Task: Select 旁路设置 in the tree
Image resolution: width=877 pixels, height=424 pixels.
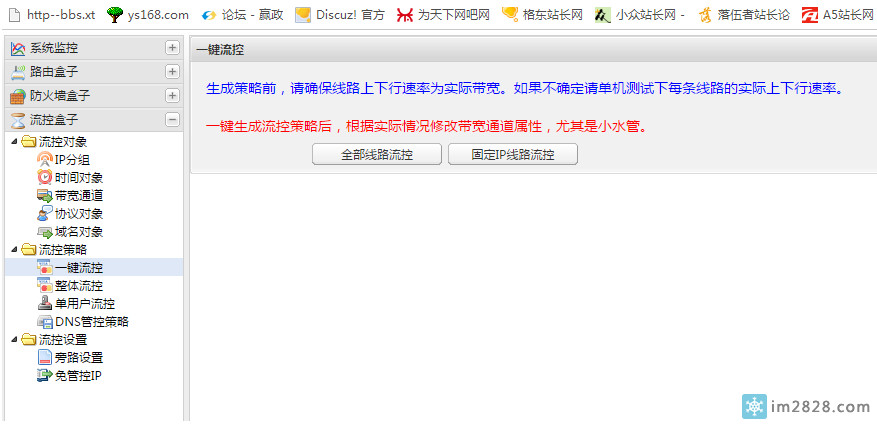Action: click(x=79, y=357)
